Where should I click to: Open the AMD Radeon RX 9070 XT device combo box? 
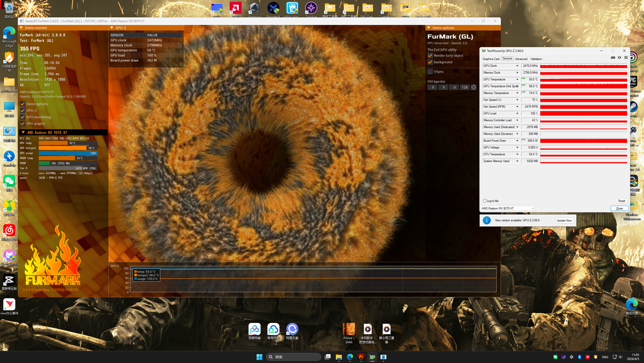point(508,208)
